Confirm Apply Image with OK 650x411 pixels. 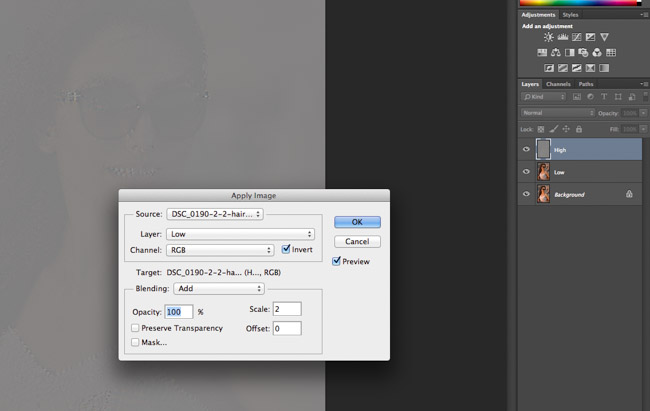coord(357,222)
